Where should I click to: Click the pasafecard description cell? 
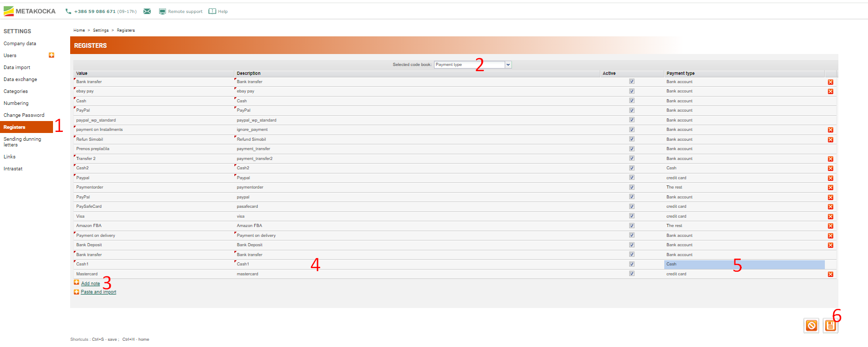[x=417, y=207]
